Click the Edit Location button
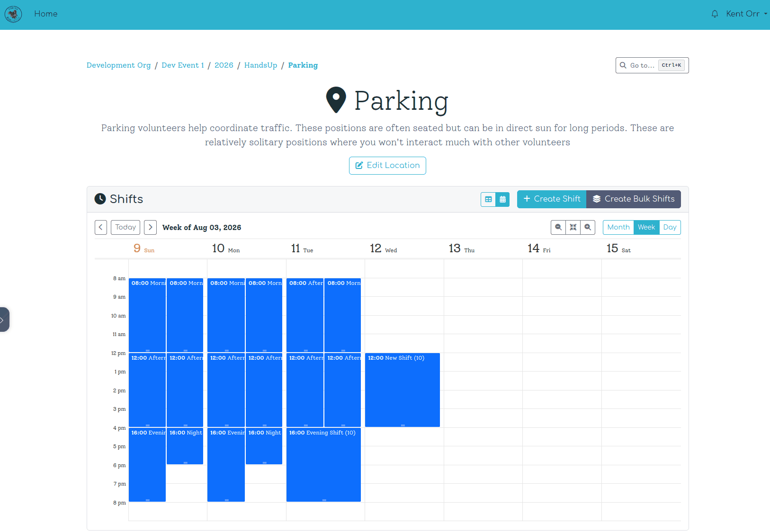The width and height of the screenshot is (770, 532). point(387,166)
